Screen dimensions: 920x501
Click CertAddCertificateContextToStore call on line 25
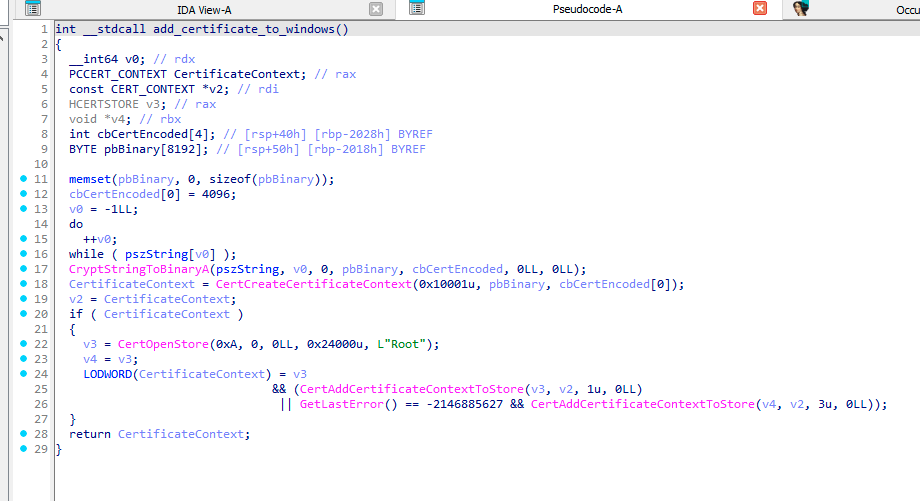pyautogui.click(x=411, y=390)
